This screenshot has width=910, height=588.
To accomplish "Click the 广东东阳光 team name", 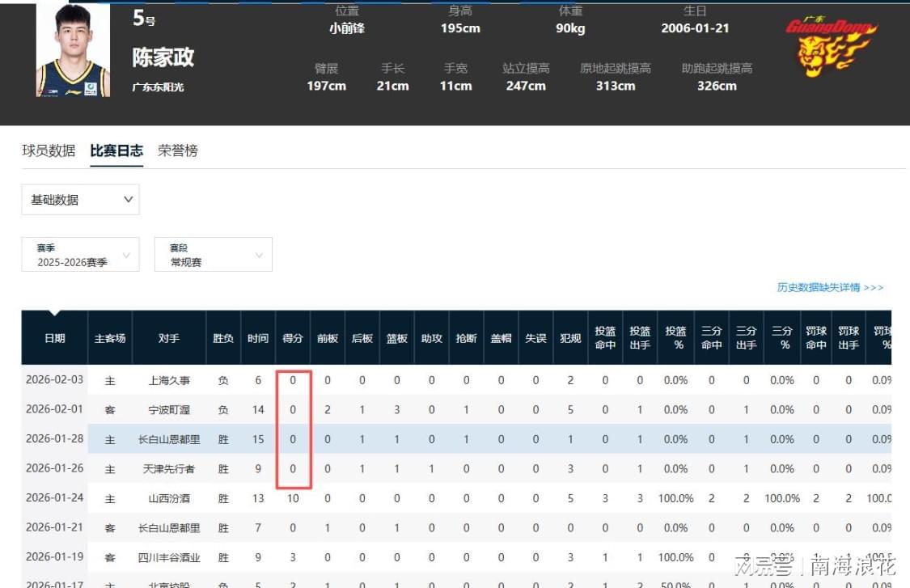I will coord(159,86).
